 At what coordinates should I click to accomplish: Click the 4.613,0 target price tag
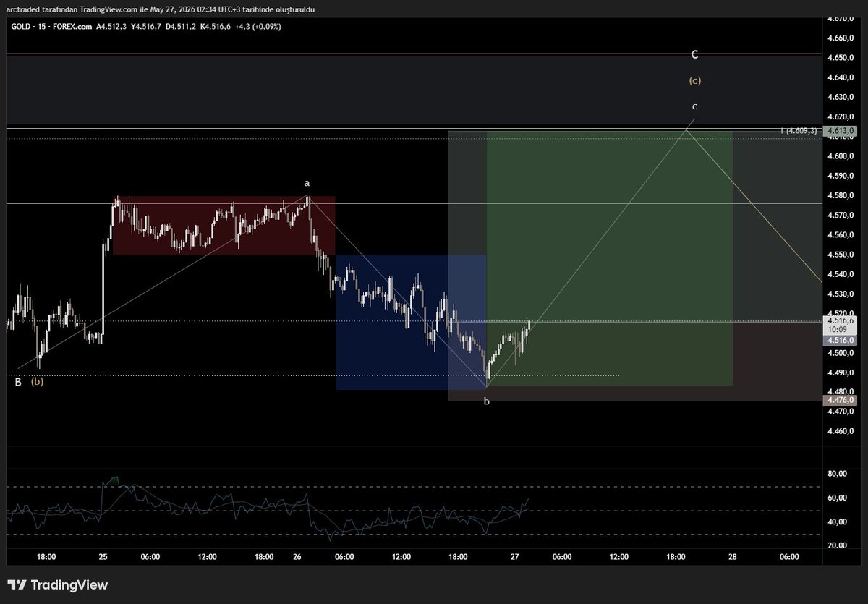click(840, 130)
